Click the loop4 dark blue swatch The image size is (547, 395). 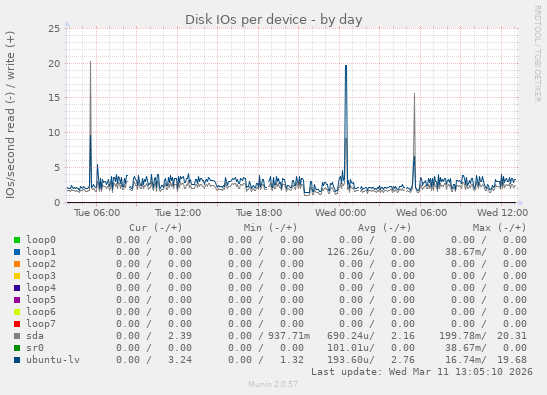(x=17, y=288)
